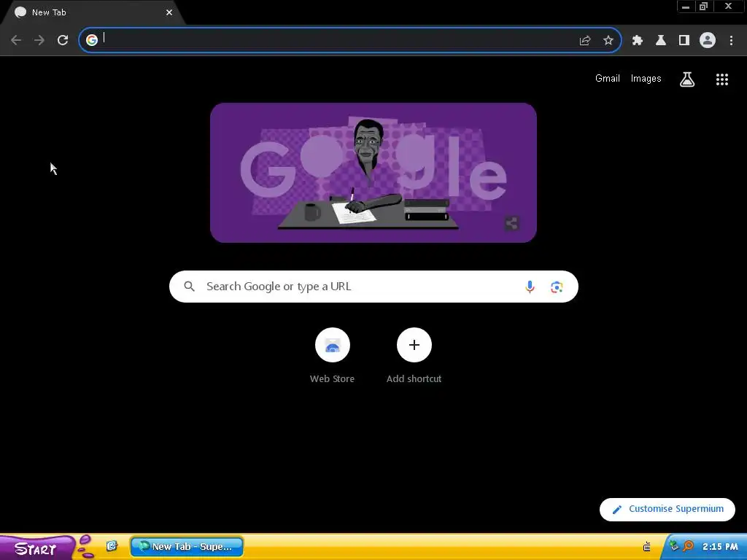Screen dimensions: 747x560
Task: Restore down the browser window
Action: pyautogui.click(x=703, y=7)
